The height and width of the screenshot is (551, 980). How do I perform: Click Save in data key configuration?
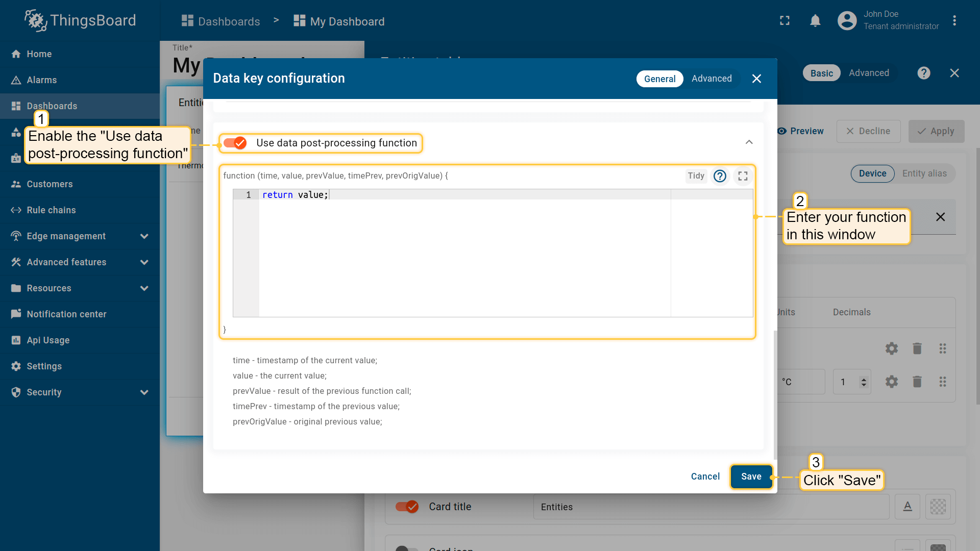tap(751, 477)
